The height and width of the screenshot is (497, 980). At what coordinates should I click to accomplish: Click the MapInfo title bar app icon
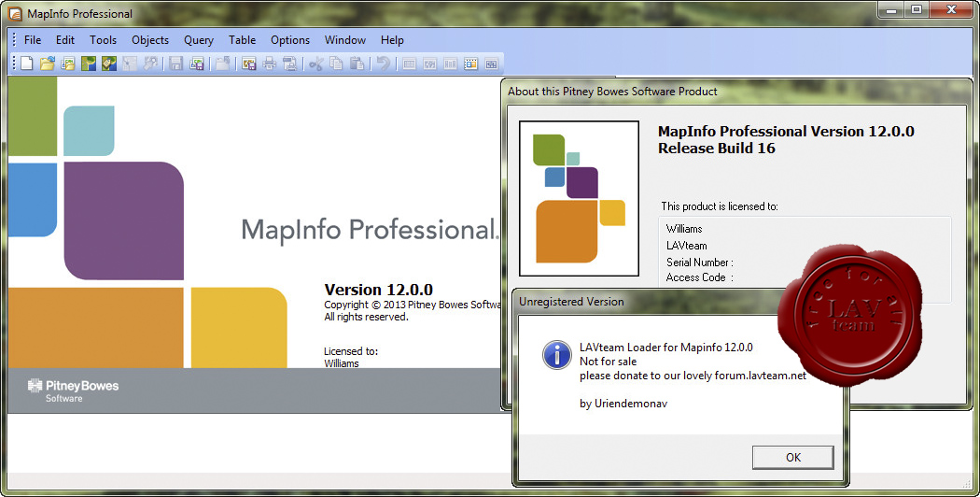[x=15, y=13]
